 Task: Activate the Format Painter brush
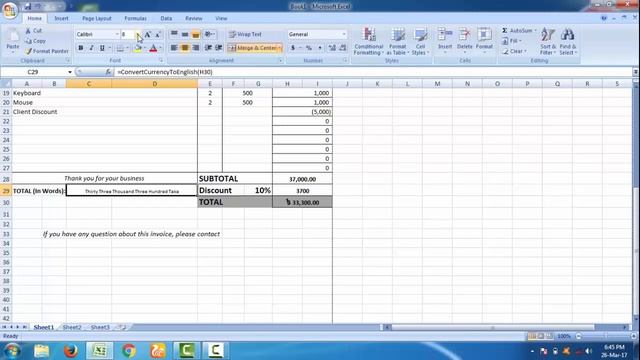[46, 51]
